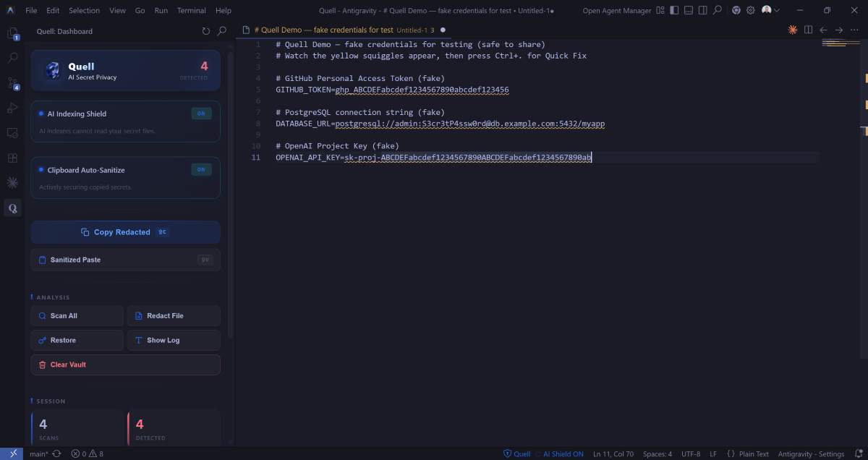
Task: Click the magnifier icon in Quell Dashboard header
Action: [x=222, y=31]
